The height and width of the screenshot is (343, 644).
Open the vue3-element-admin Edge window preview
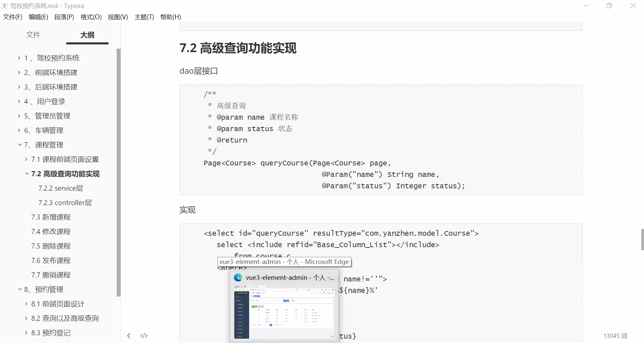[284, 306]
